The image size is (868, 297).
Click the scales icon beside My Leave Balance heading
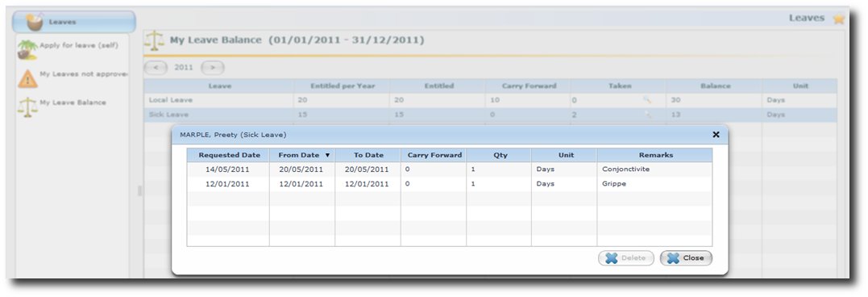click(155, 41)
